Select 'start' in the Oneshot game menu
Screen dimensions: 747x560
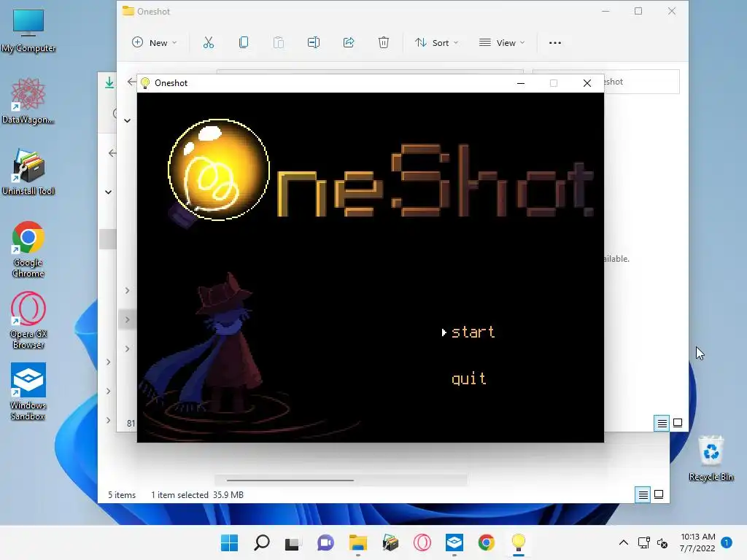[x=473, y=332]
